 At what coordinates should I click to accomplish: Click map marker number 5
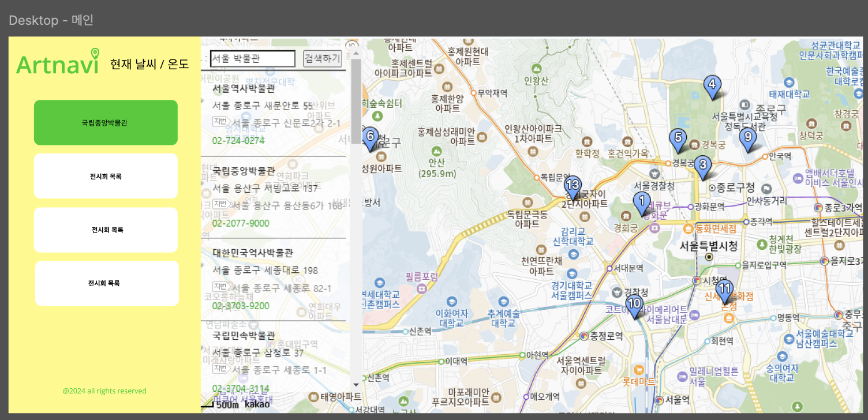click(678, 141)
